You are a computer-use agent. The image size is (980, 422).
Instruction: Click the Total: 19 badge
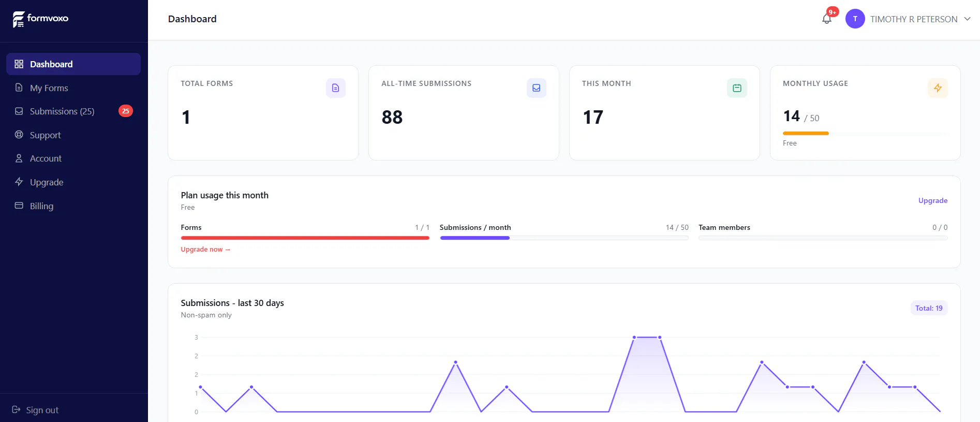[929, 308]
